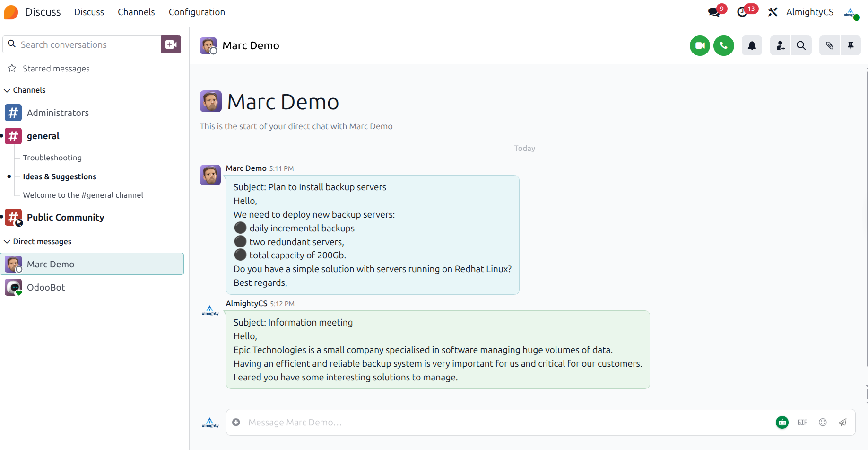Show attachments with the paperclip icon
The width and height of the screenshot is (868, 450).
click(x=830, y=46)
